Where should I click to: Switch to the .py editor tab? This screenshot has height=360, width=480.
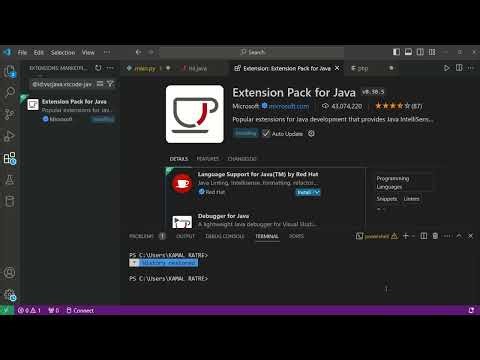coord(148,68)
